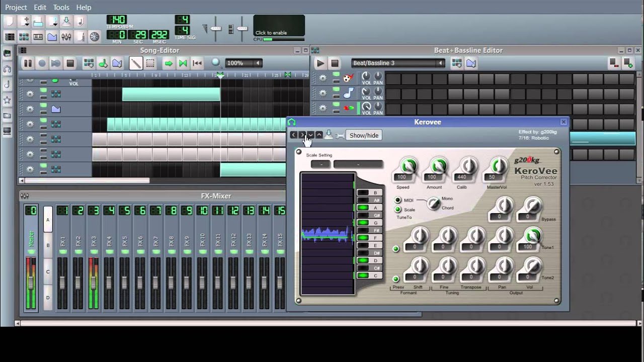Image resolution: width=644 pixels, height=362 pixels.
Task: Add a beat/bassline track in Song-Editor
Action: click(89, 63)
